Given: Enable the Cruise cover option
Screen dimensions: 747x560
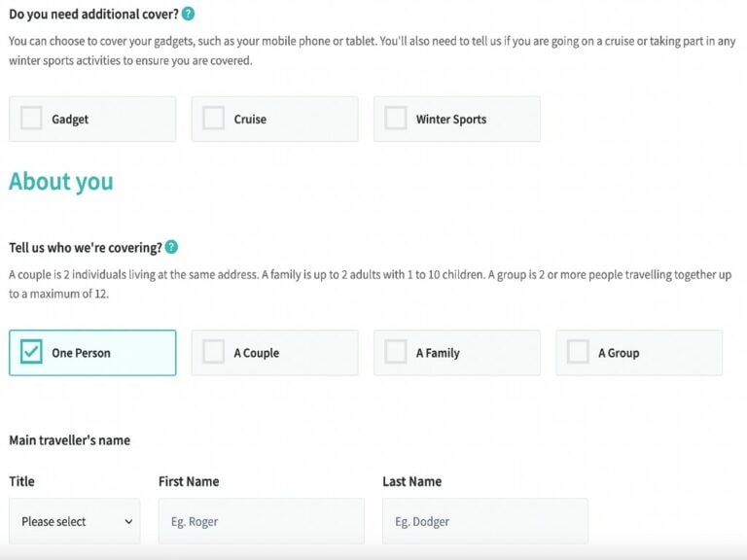Looking at the screenshot, I should (x=213, y=118).
